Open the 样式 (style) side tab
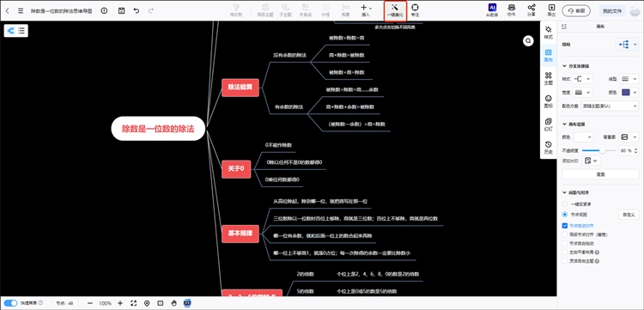 (x=548, y=33)
